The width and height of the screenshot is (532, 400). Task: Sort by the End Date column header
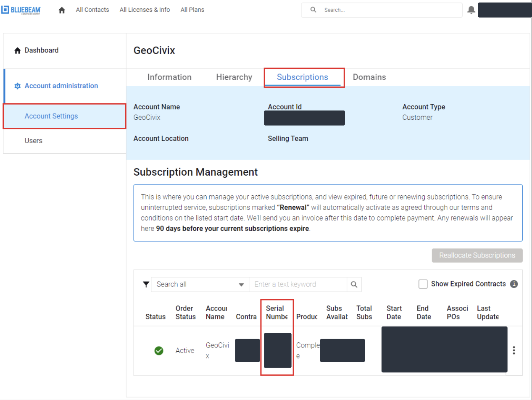pyautogui.click(x=424, y=313)
